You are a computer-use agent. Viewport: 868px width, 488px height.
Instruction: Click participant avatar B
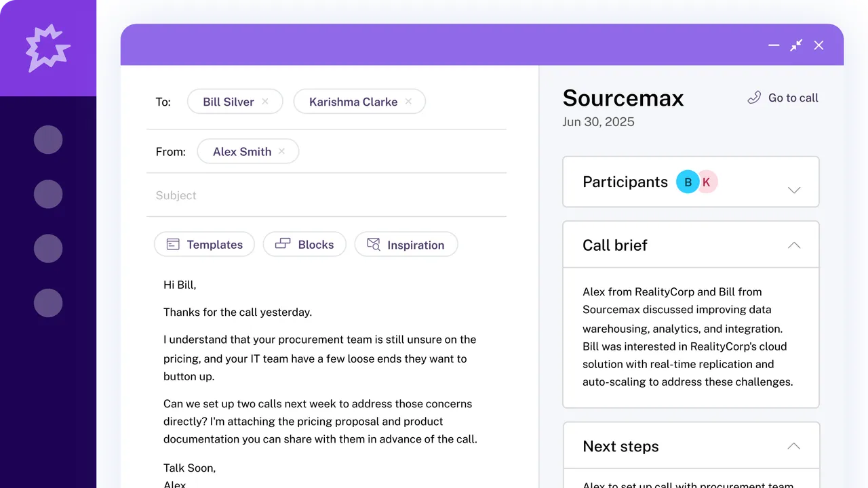point(688,182)
